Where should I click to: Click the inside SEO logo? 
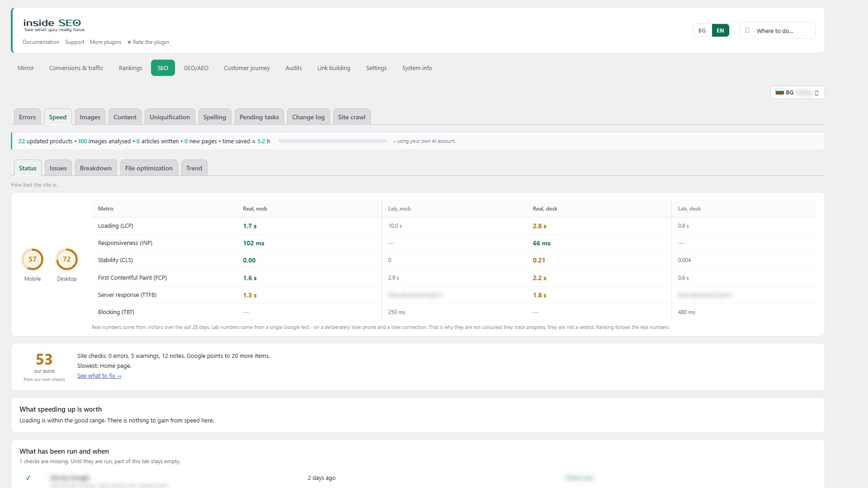pyautogui.click(x=54, y=25)
